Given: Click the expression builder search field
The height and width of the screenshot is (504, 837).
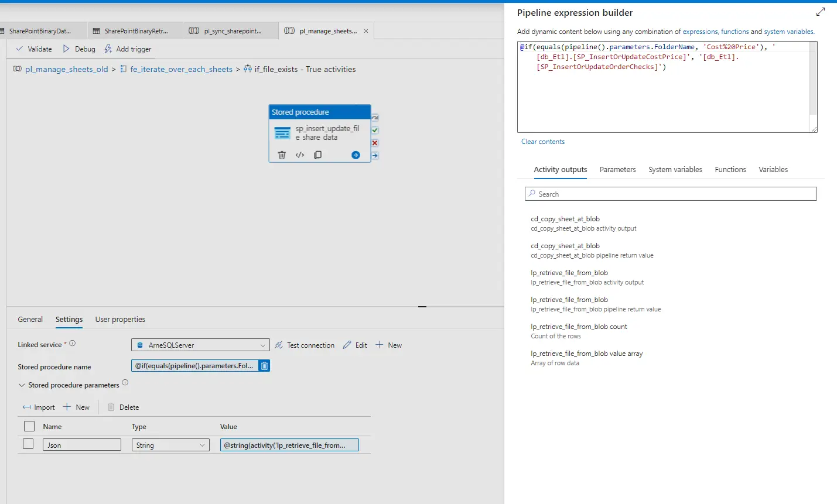Looking at the screenshot, I should pyautogui.click(x=670, y=193).
